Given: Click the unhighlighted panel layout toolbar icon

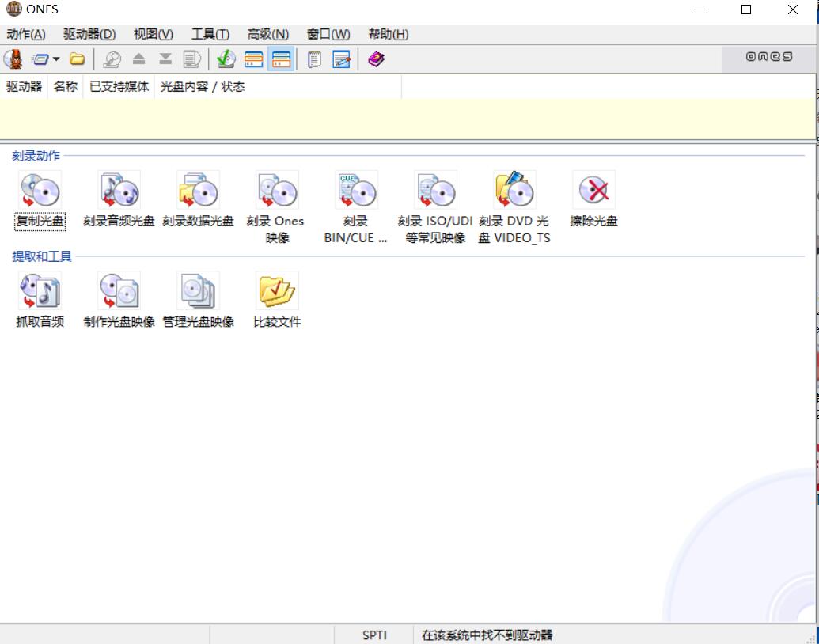Looking at the screenshot, I should pos(254,59).
